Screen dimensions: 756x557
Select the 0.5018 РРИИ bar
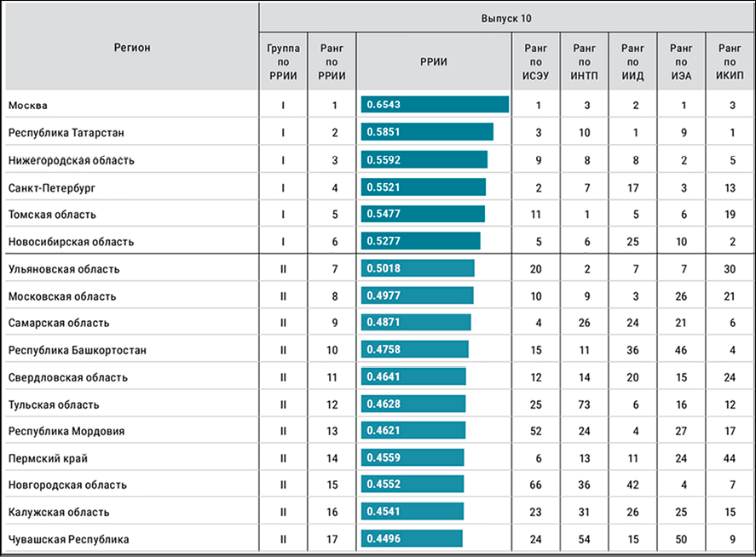pos(417,269)
